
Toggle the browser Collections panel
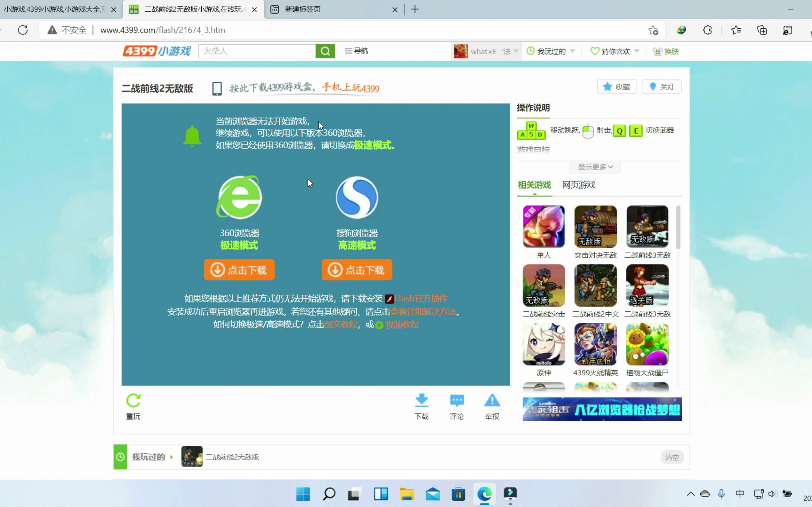click(762, 30)
